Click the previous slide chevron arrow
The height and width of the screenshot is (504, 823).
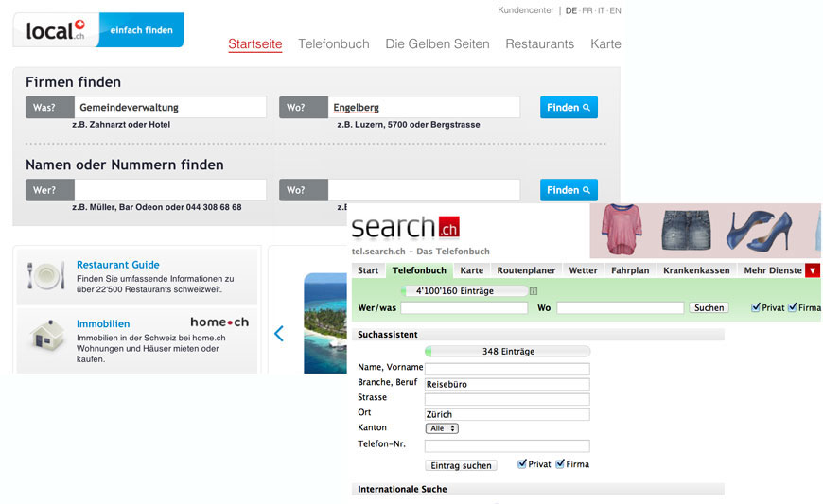pyautogui.click(x=279, y=334)
